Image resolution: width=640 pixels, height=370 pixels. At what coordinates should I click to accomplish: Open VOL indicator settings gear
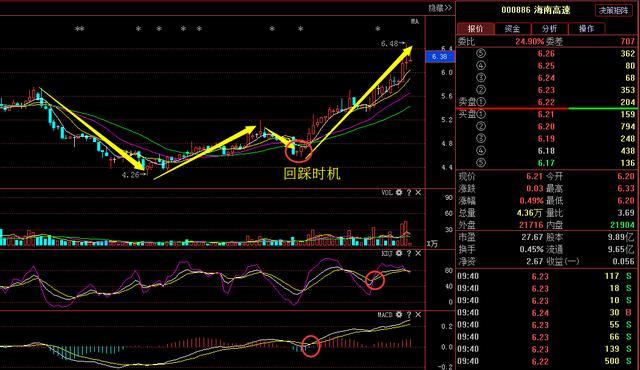[x=399, y=193]
